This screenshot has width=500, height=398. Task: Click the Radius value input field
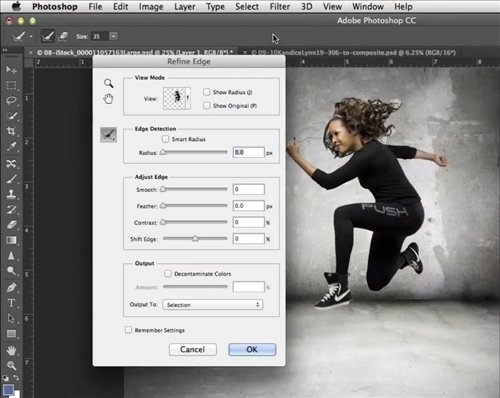point(249,152)
